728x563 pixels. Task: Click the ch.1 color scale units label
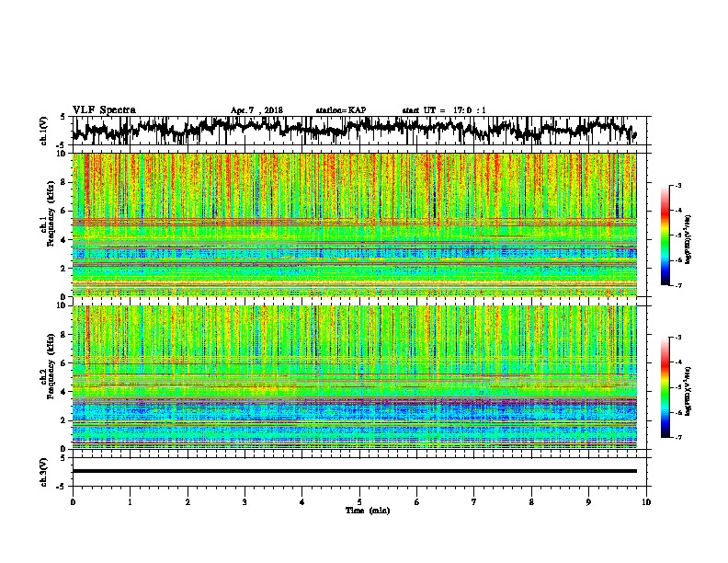coord(688,240)
